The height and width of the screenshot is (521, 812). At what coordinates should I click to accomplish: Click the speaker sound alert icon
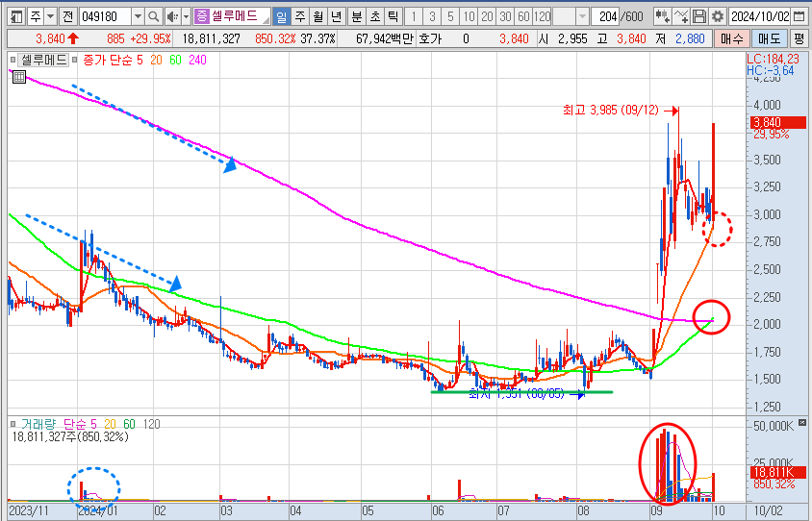172,17
